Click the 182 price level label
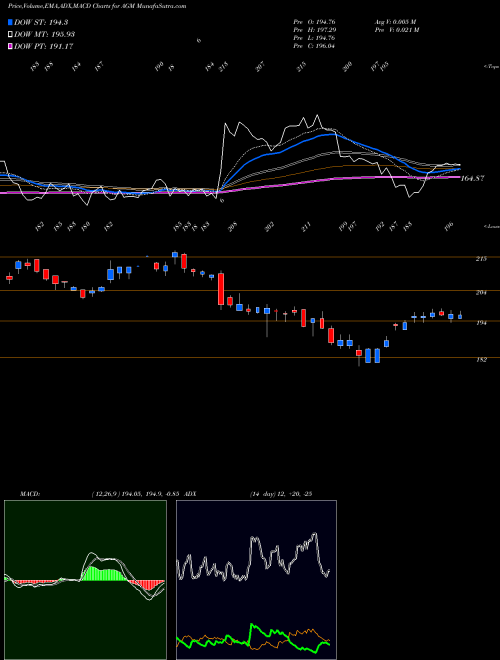 [x=481, y=359]
